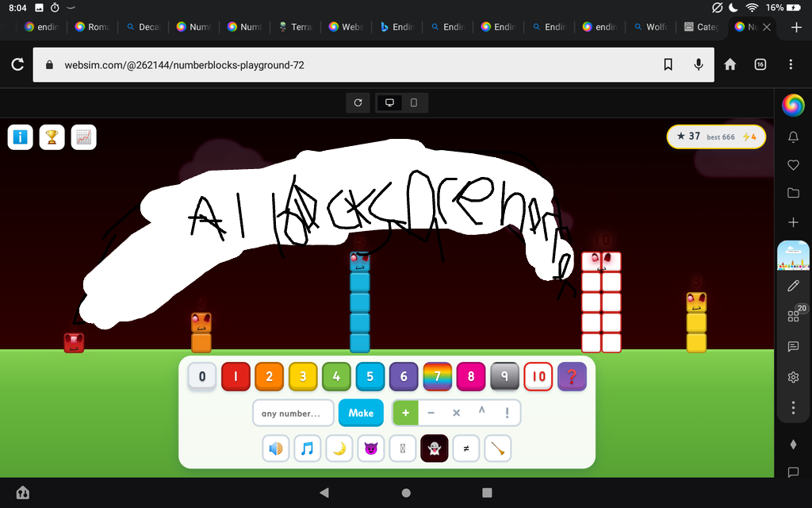The image size is (812, 508).
Task: Open a new browser tab
Action: tap(796, 27)
